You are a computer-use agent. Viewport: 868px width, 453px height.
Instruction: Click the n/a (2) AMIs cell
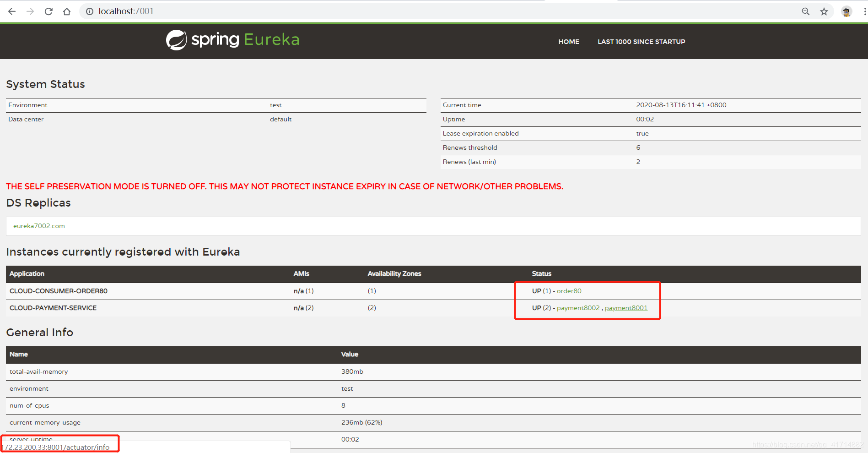pyautogui.click(x=303, y=308)
